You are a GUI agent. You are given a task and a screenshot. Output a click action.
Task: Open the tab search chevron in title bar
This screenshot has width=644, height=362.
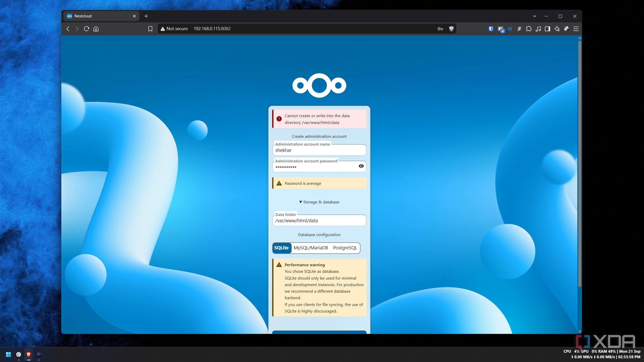point(535,16)
